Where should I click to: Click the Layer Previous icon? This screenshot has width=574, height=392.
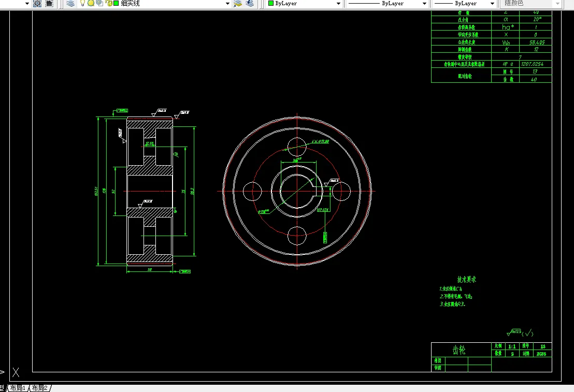click(x=250, y=3)
